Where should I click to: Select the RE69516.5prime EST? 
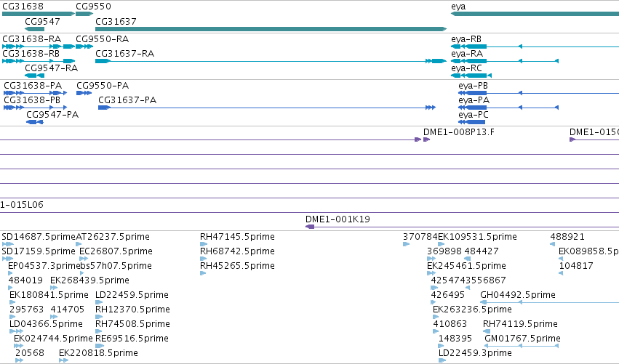click(132, 339)
